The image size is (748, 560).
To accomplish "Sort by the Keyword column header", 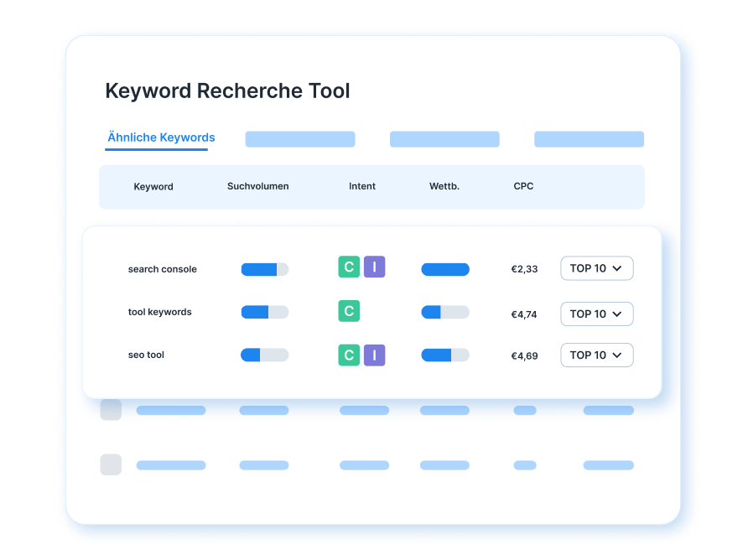I will 153,186.
